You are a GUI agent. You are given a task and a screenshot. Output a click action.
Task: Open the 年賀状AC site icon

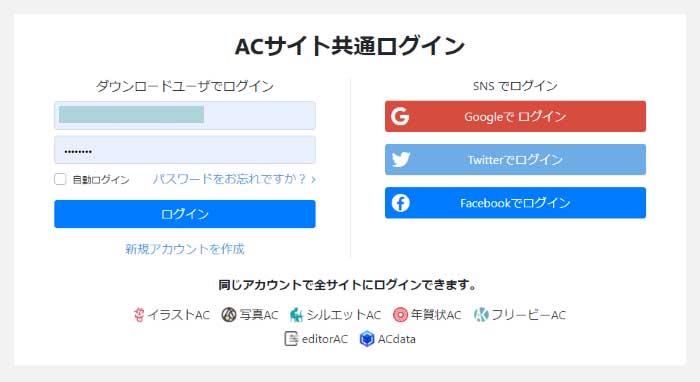pyautogui.click(x=400, y=315)
